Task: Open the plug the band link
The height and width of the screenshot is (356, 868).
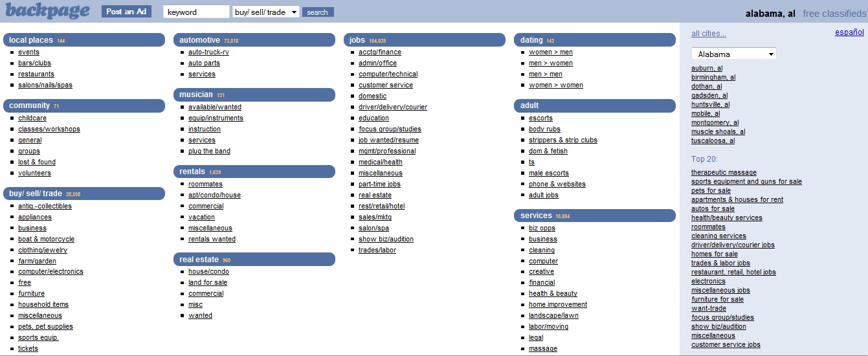Action: click(209, 151)
